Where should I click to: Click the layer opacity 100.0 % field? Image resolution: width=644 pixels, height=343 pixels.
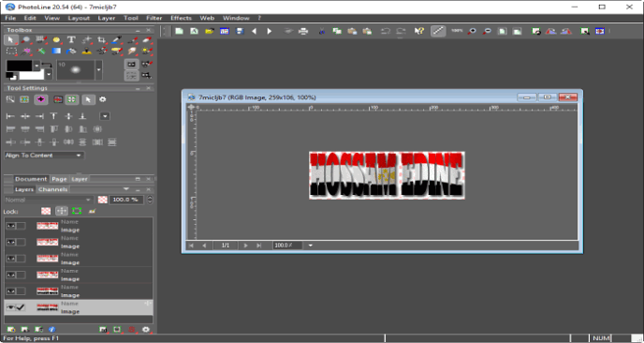coord(126,200)
